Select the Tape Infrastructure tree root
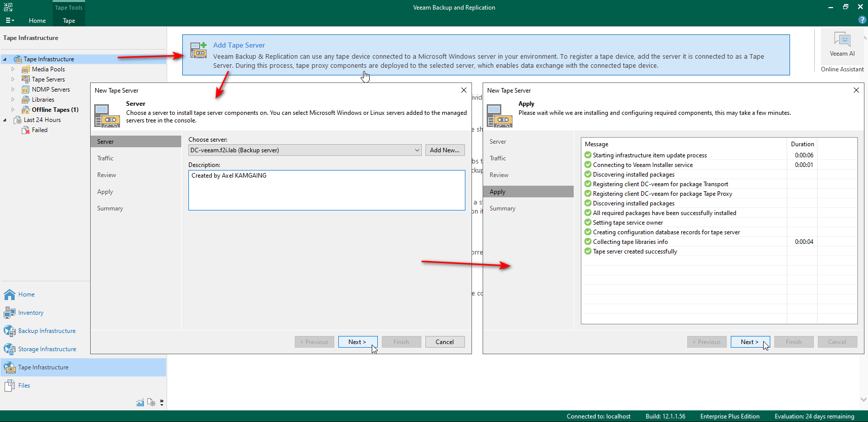 point(49,59)
